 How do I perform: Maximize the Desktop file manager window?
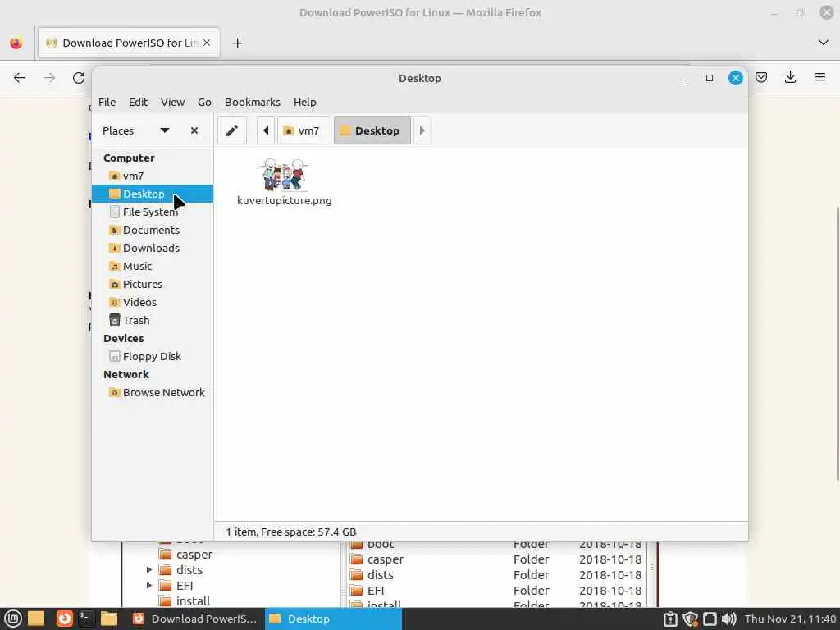click(710, 78)
